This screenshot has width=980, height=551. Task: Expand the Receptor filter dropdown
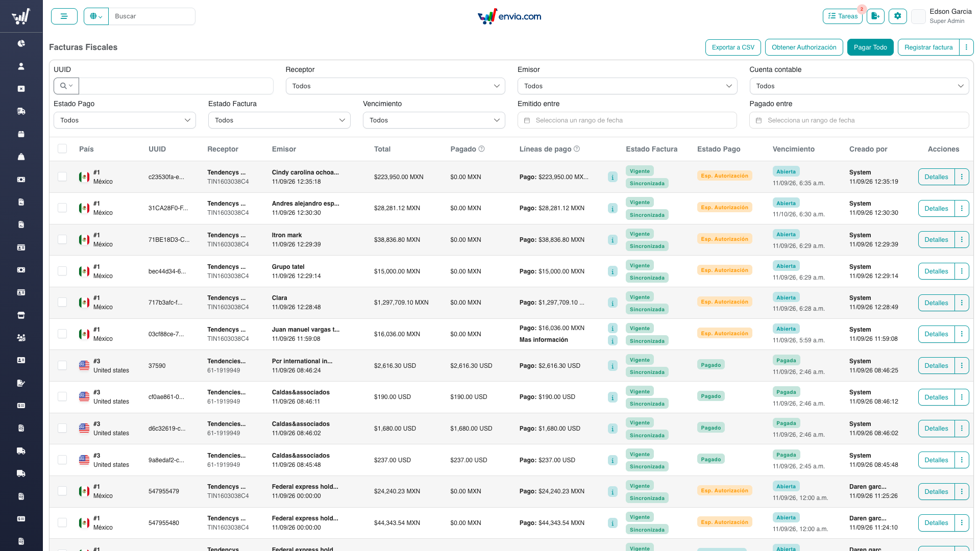click(x=396, y=86)
